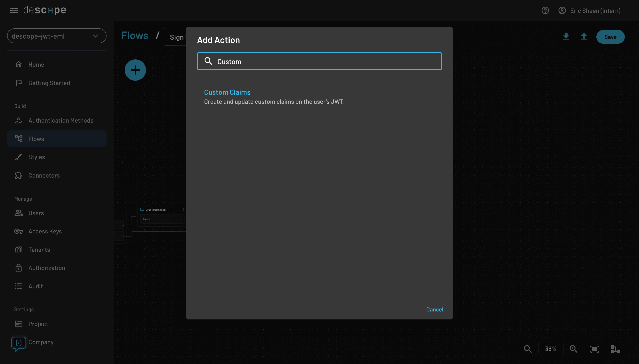This screenshot has height=364, width=639.
Task: Click the Authentication Methods icon
Action: point(18,120)
